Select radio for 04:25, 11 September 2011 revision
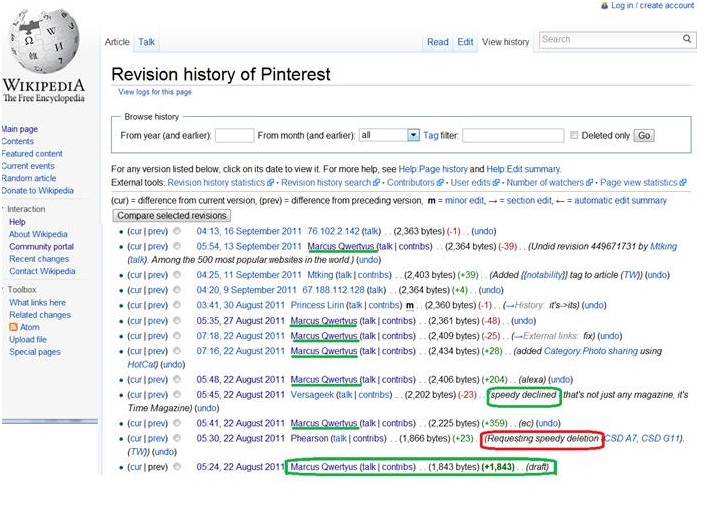724x512 pixels. [x=177, y=275]
